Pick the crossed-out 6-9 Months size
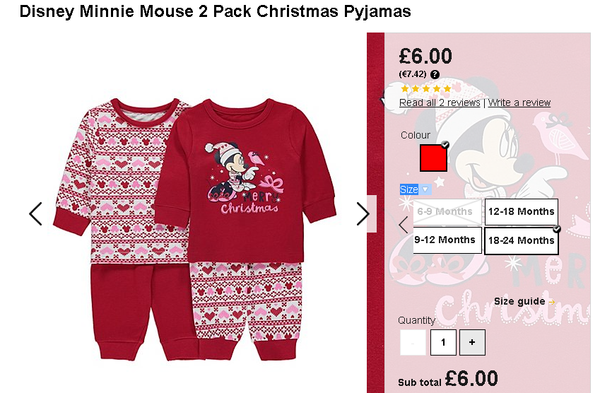600x393 pixels. (447, 212)
